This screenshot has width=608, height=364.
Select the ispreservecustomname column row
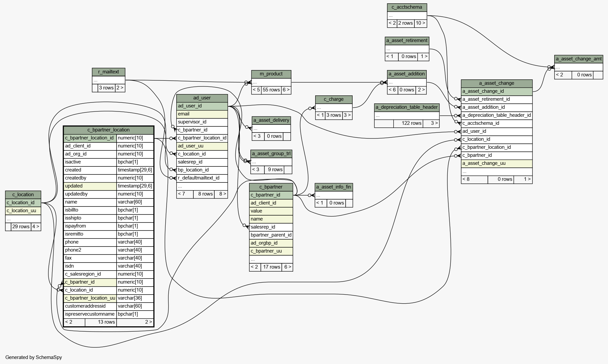[109, 314]
